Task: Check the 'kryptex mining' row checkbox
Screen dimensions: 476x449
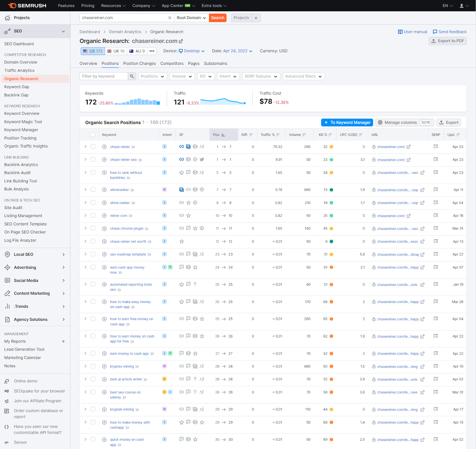Action: click(x=93, y=366)
